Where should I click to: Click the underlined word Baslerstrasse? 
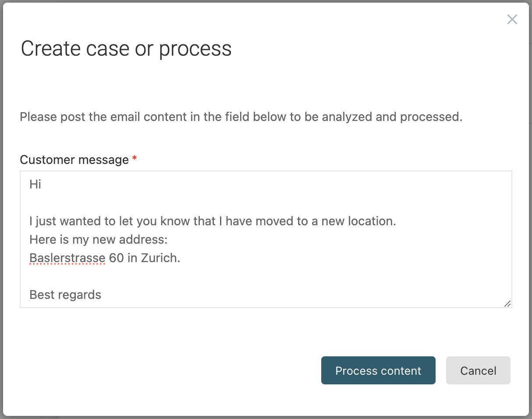67,258
